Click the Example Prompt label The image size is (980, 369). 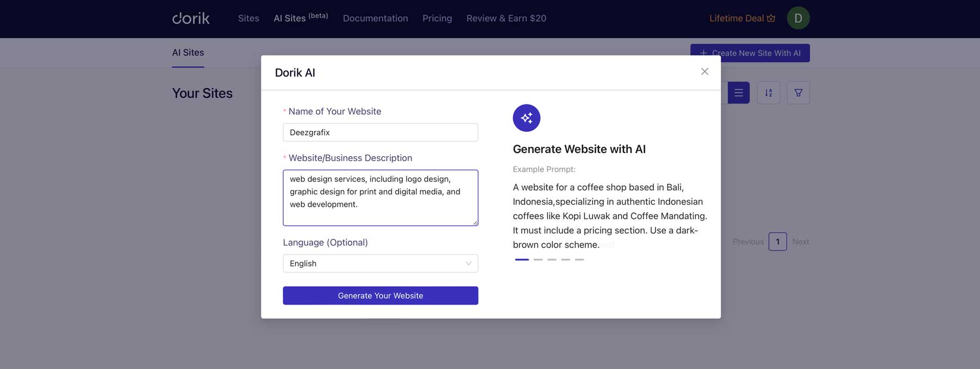pyautogui.click(x=544, y=169)
